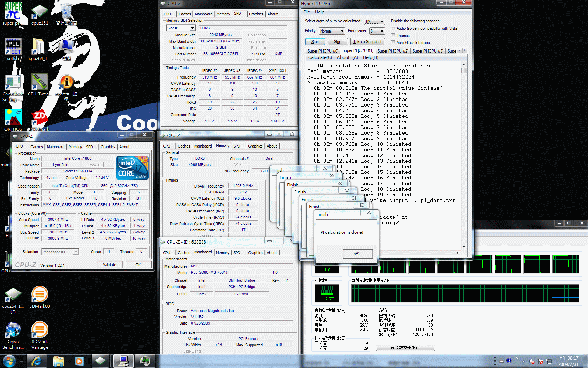Confirm the PI calculation is done dialog
Screen dimensions: 588x368
(358, 253)
